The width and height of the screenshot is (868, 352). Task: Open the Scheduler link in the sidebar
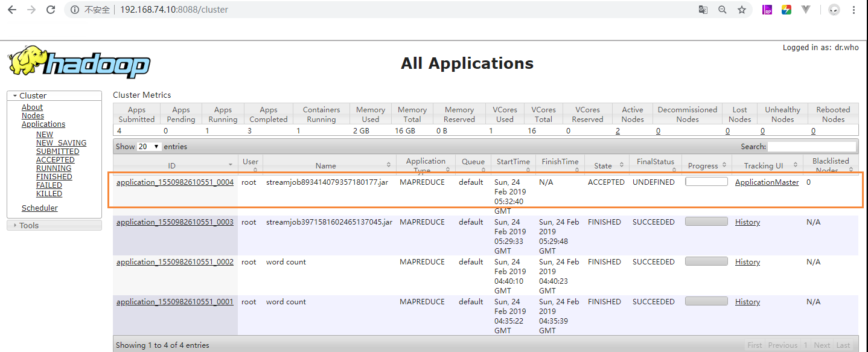pos(40,208)
